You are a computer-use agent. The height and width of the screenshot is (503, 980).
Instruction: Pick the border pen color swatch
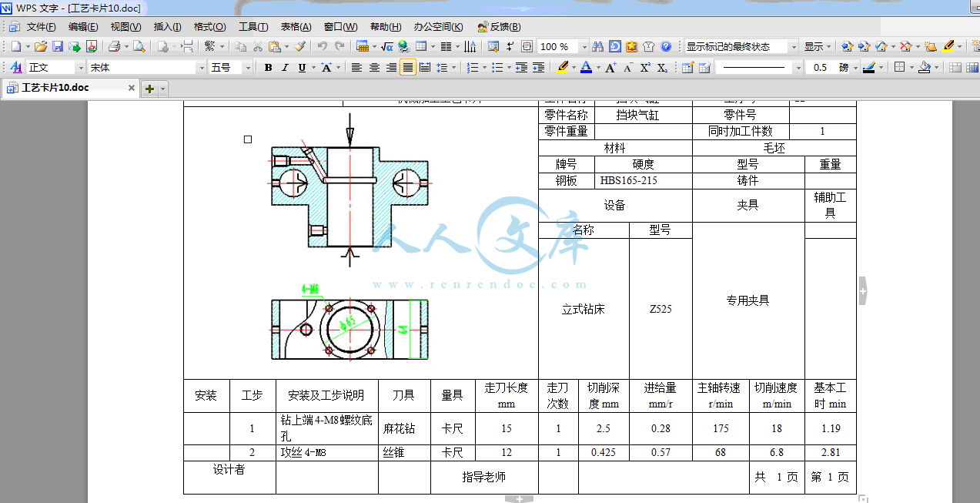point(868,67)
